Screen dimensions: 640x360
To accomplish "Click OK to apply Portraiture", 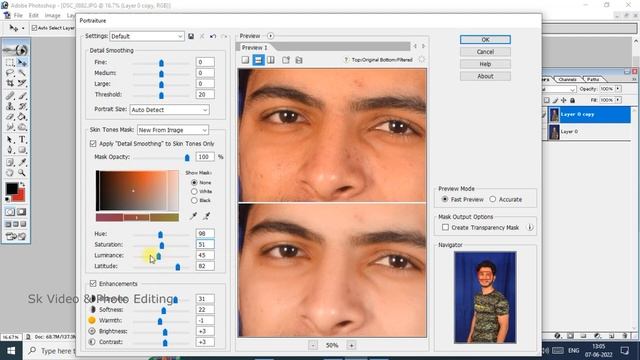I will 485,40.
